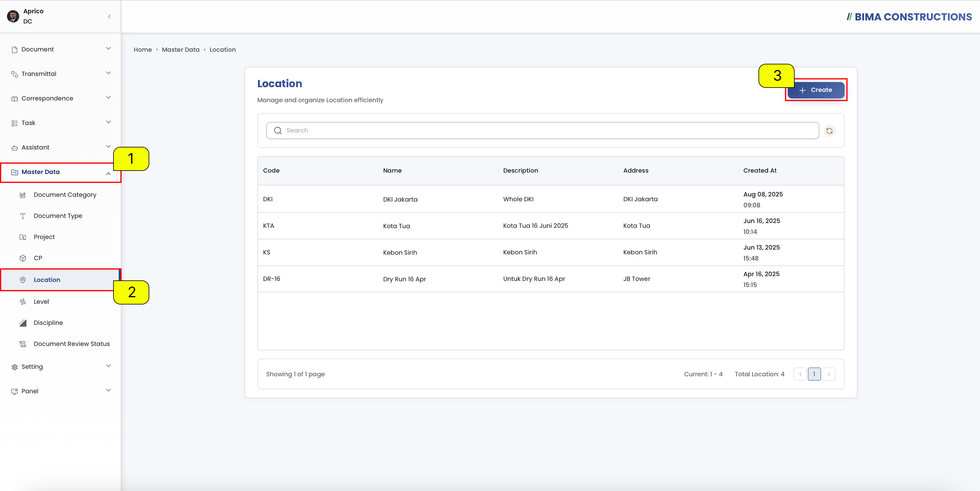Click into the Search input field
Viewport: 980px width, 491px height.
[542, 131]
